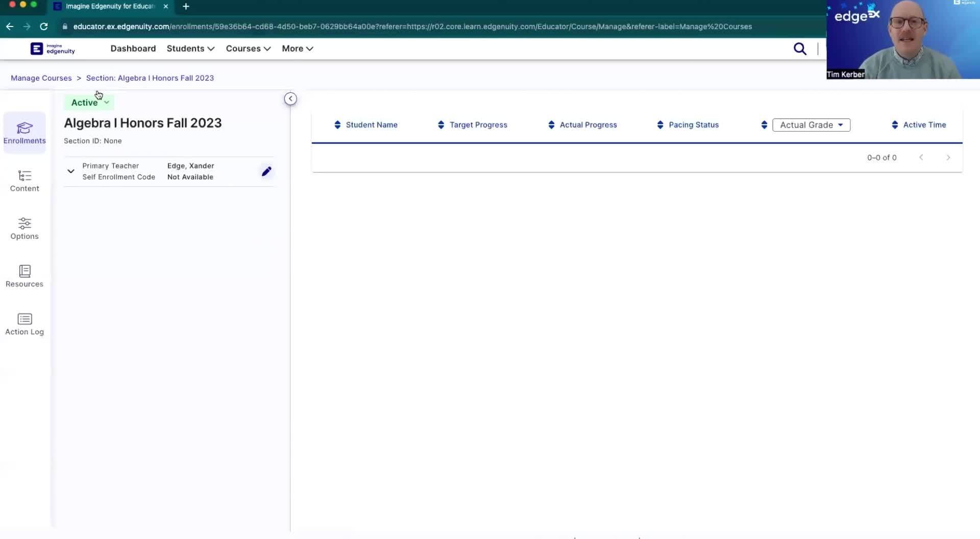Click the Section: Algebra I Honors Fall 2023 breadcrumb
This screenshot has width=980, height=539.
(150, 78)
